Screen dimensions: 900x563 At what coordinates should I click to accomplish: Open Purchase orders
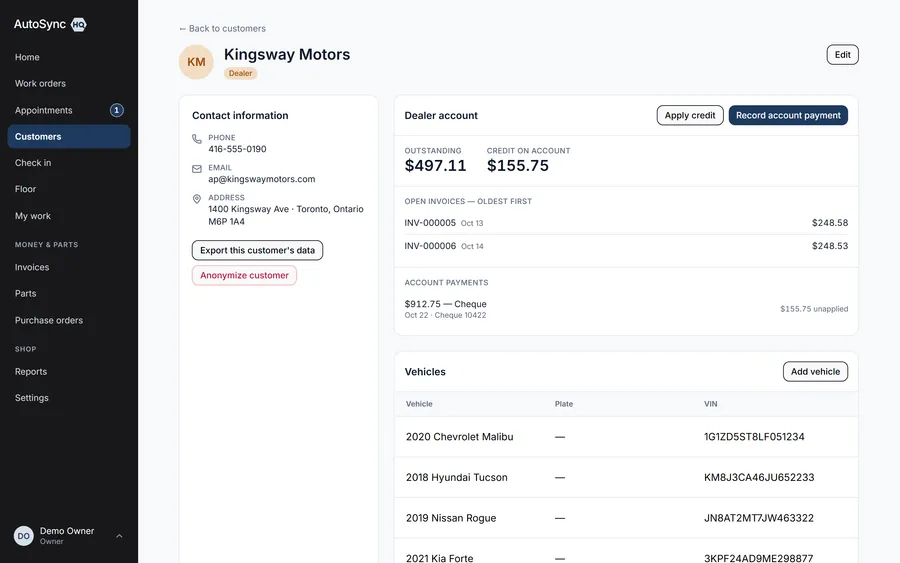coord(69,320)
